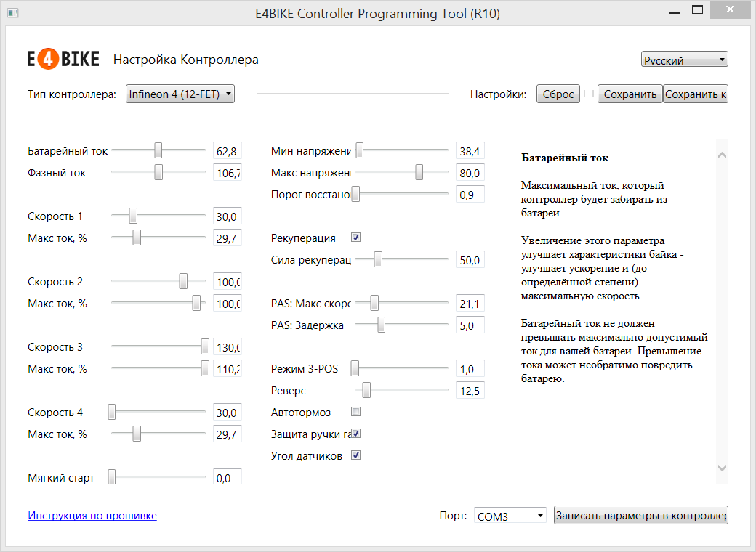Click the Фазный ток value field
Image resolution: width=756 pixels, height=552 pixels.
[228, 173]
